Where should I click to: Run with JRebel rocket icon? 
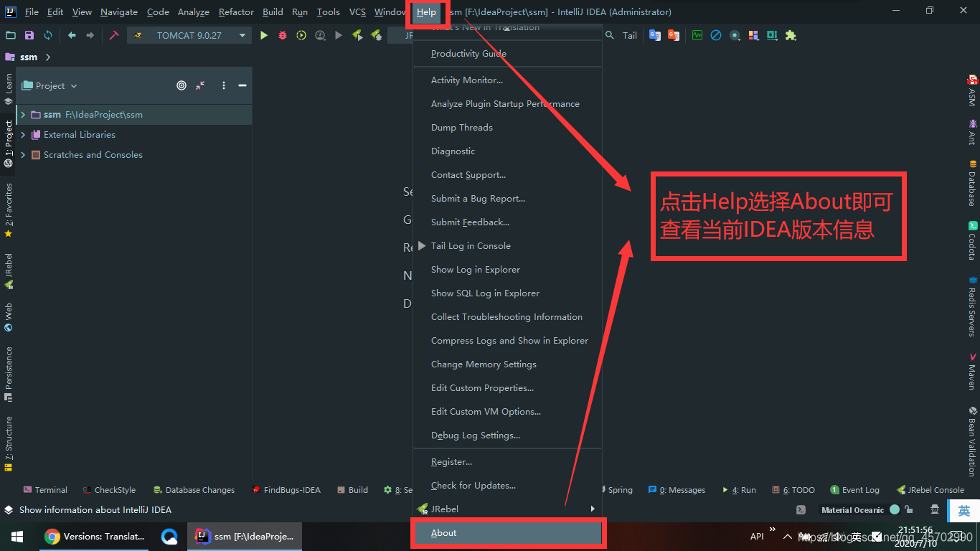coord(357,35)
